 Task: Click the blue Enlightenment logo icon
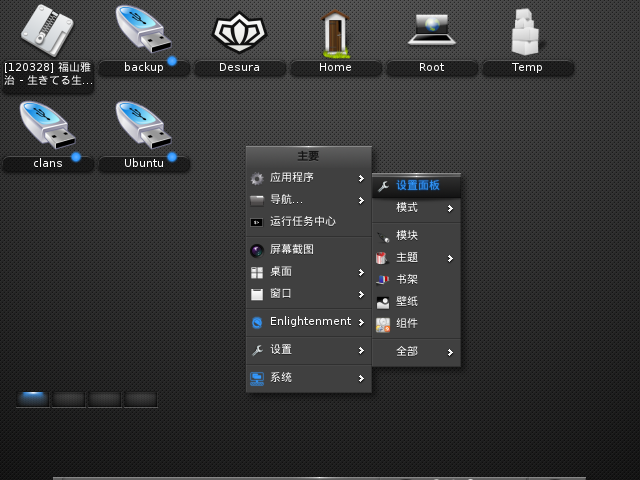257,322
